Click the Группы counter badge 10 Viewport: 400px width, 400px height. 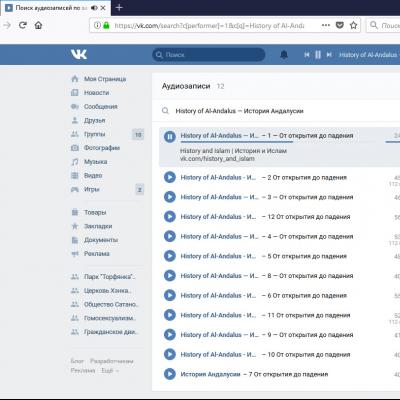(x=138, y=135)
